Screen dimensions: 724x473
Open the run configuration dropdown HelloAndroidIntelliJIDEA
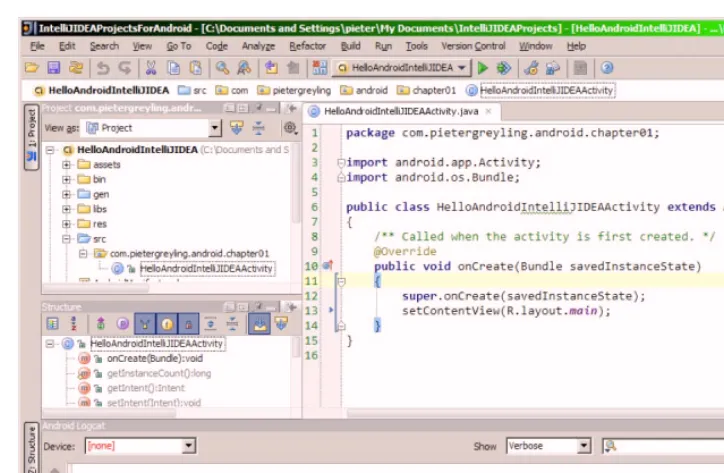(x=403, y=68)
